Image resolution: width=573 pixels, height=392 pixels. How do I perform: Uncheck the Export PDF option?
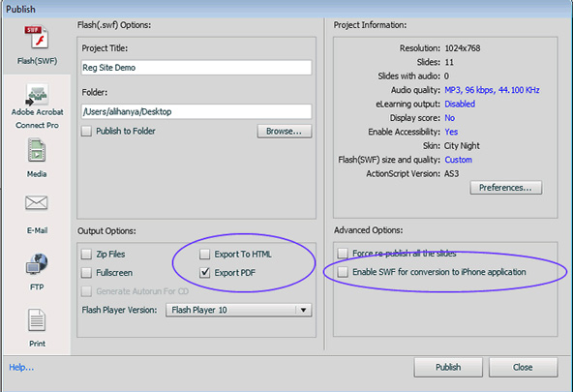204,273
